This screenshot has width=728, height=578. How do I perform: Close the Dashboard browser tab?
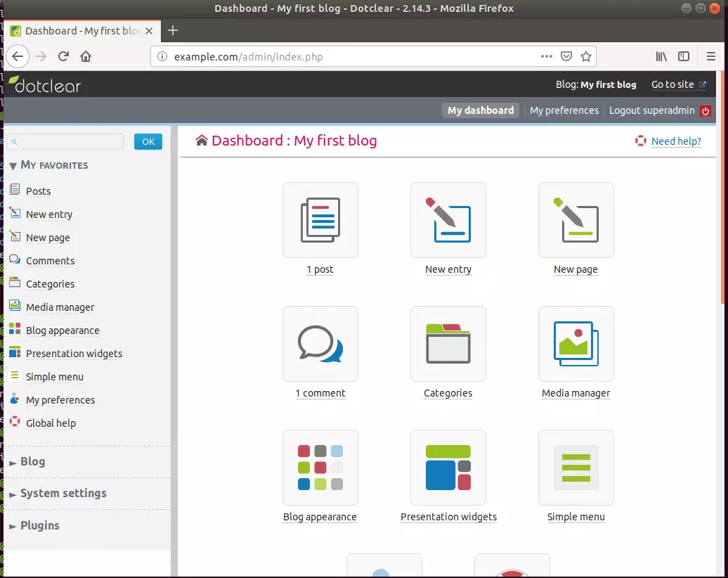pyautogui.click(x=149, y=31)
